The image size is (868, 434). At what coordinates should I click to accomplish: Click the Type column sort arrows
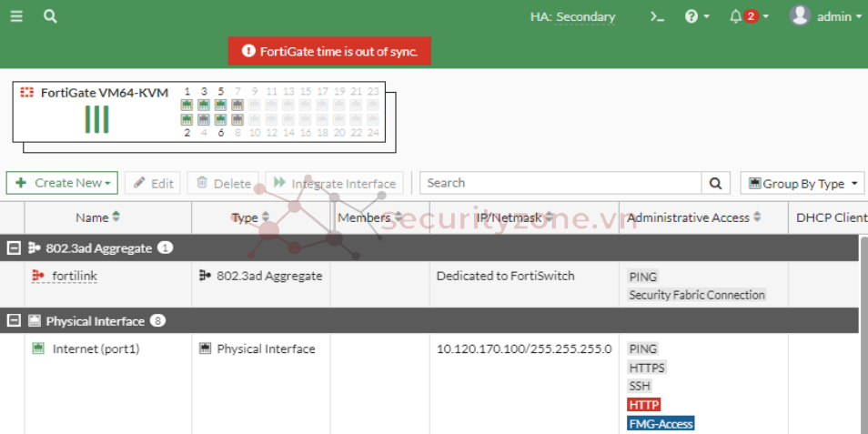[266, 217]
